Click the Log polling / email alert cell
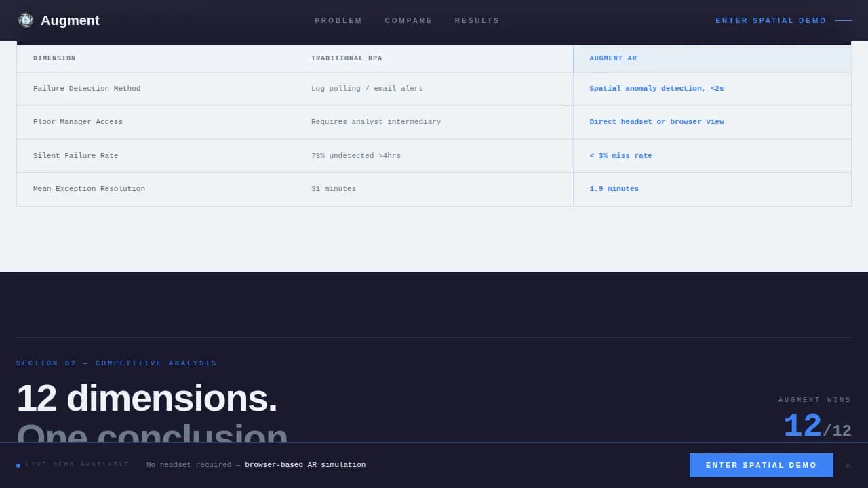Viewport: 868px width, 488px height. pos(367,89)
